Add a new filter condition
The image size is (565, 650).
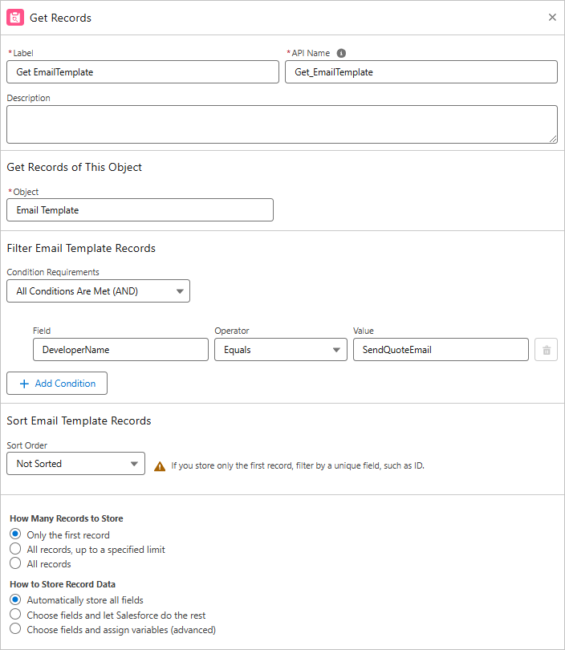tap(57, 383)
